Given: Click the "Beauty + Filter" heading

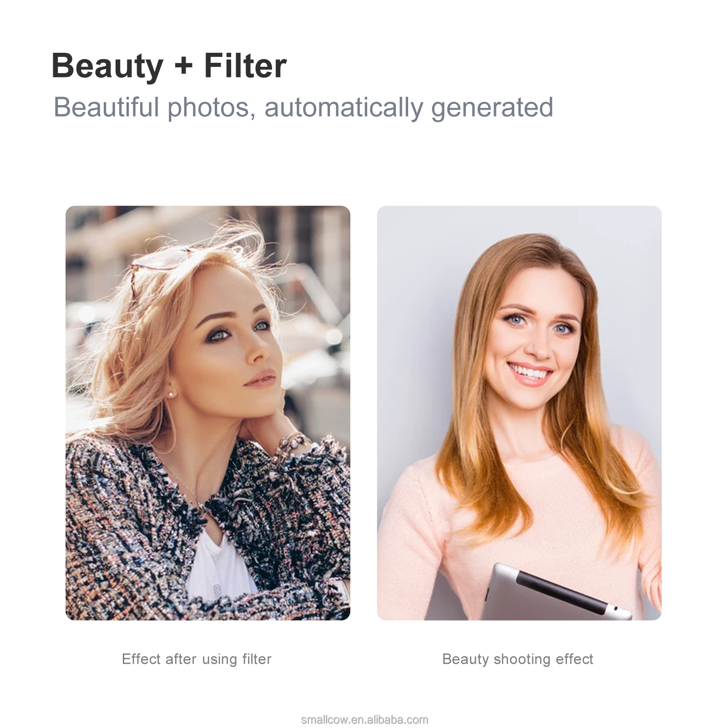Looking at the screenshot, I should (x=169, y=66).
